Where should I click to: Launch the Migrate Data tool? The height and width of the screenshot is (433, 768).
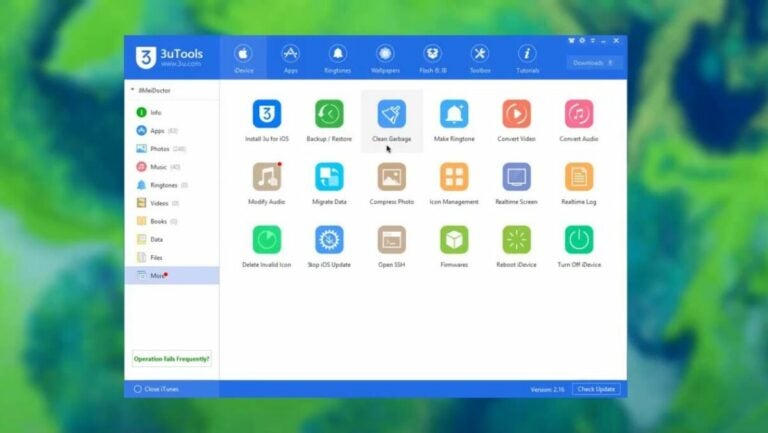pos(329,183)
